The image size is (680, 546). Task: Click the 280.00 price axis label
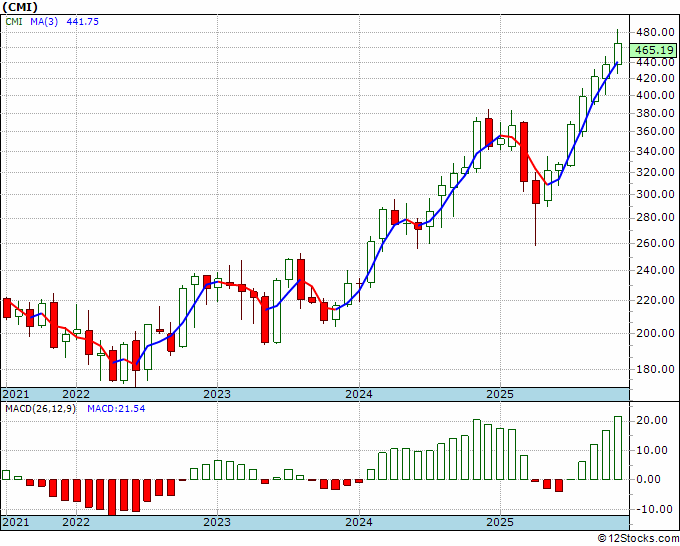(655, 217)
